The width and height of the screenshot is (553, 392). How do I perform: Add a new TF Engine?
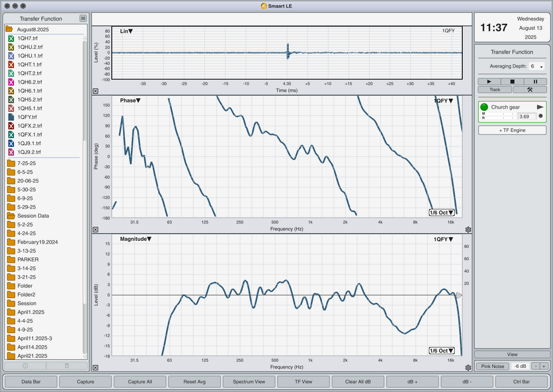point(512,130)
